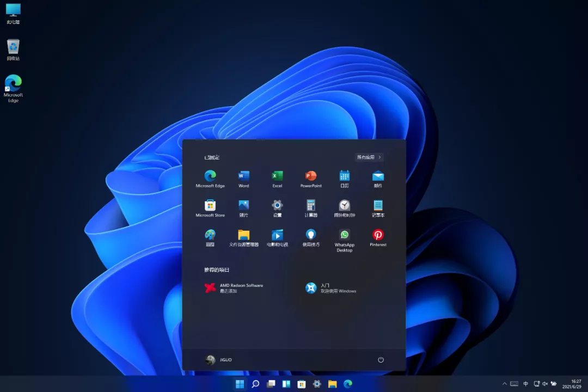Open Settings from the taskbar

pos(317,384)
